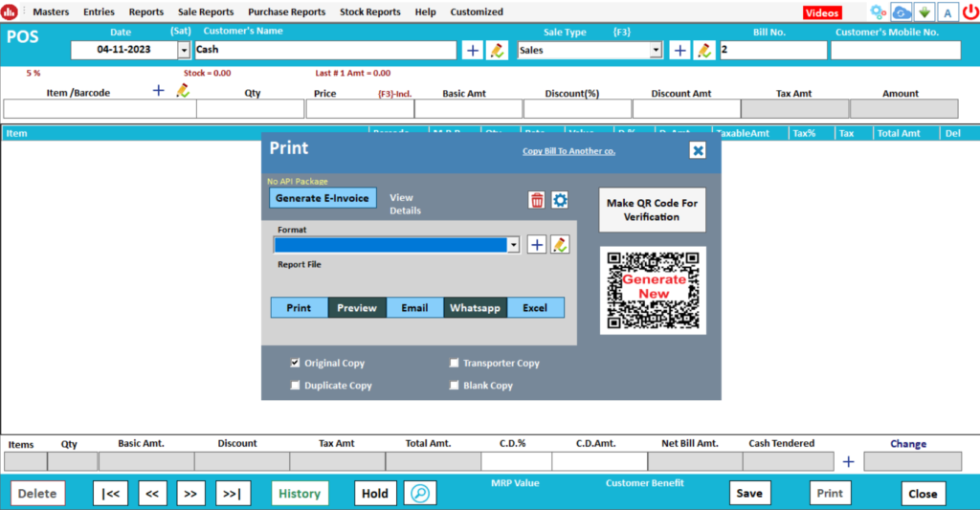
Task: Edit item with pencil icon near Item/Barcode
Action: coord(183,91)
